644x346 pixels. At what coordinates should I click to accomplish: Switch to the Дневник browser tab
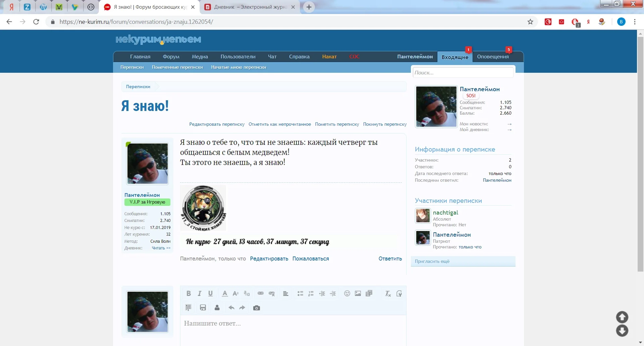click(250, 7)
